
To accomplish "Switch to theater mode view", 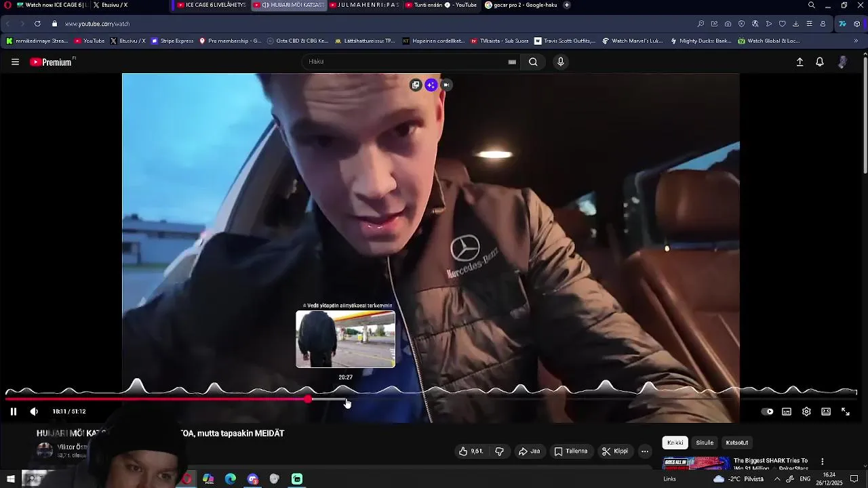I will click(x=826, y=411).
